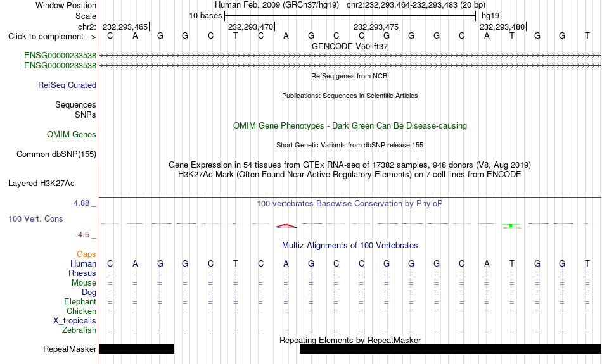
Task: Click the RepeatMasker track label
Action: pos(70,349)
